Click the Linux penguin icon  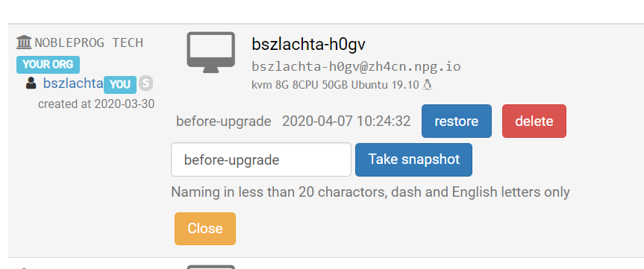[x=427, y=85]
